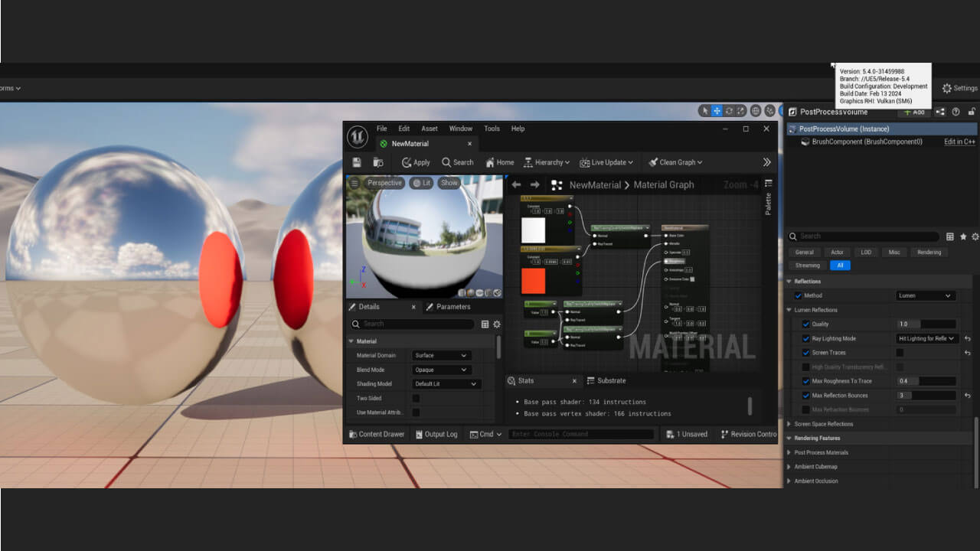980x551 pixels.
Task: Click the Max Roughness To Trace value slider
Action: (x=926, y=381)
